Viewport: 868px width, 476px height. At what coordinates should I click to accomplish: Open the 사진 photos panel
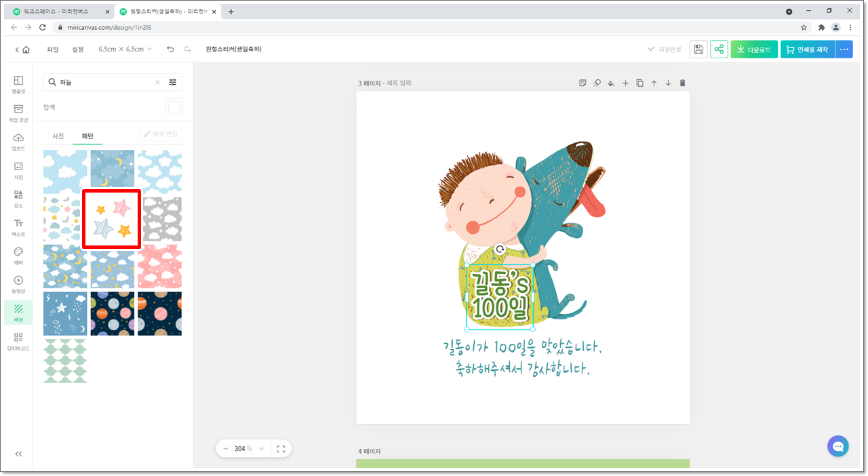18,170
